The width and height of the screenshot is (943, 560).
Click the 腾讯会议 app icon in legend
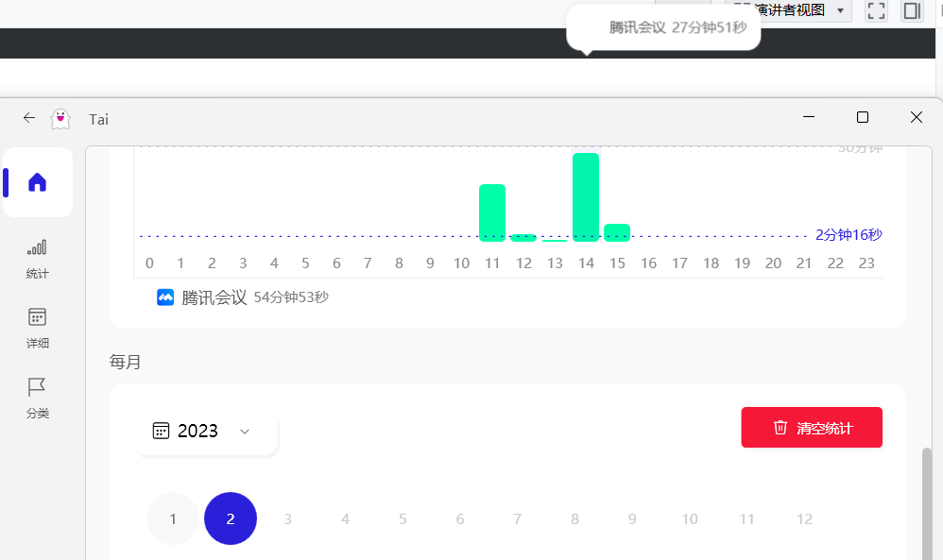[x=165, y=297]
